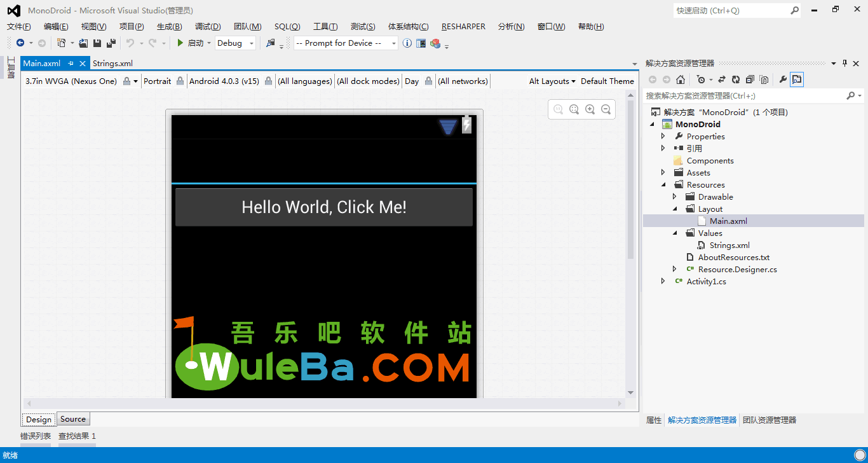
Task: Expand the Assets folder node
Action: [663, 172]
